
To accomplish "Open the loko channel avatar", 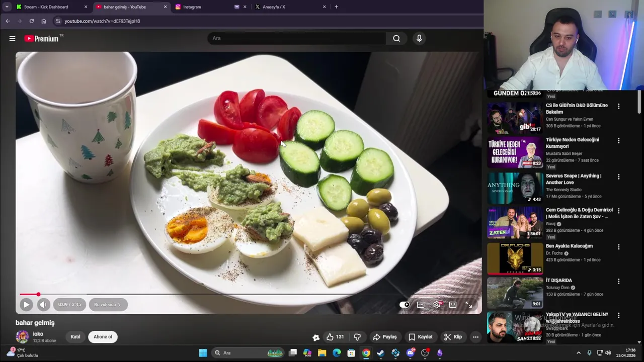I will pos(22,337).
